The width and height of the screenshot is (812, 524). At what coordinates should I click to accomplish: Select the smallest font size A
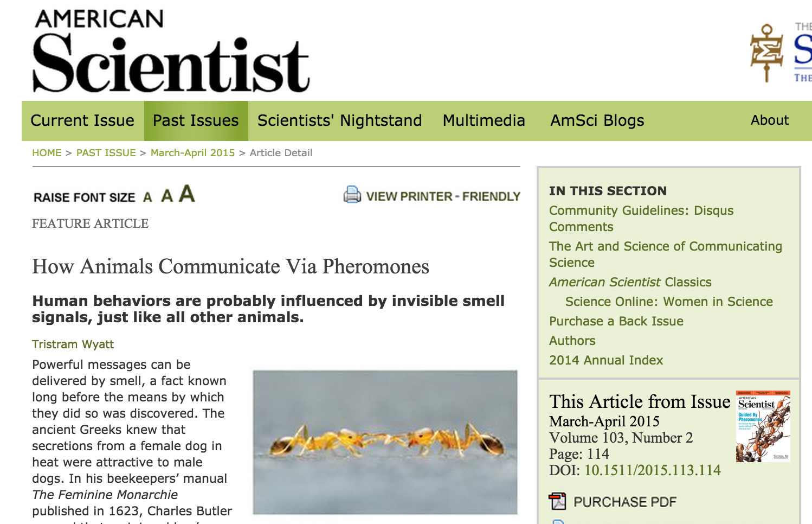point(147,197)
